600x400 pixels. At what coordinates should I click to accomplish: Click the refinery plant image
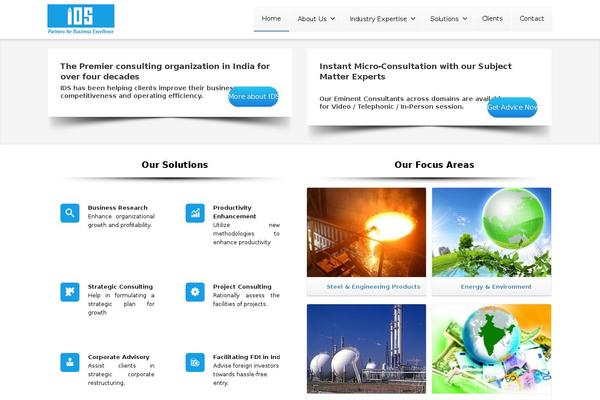click(x=366, y=349)
